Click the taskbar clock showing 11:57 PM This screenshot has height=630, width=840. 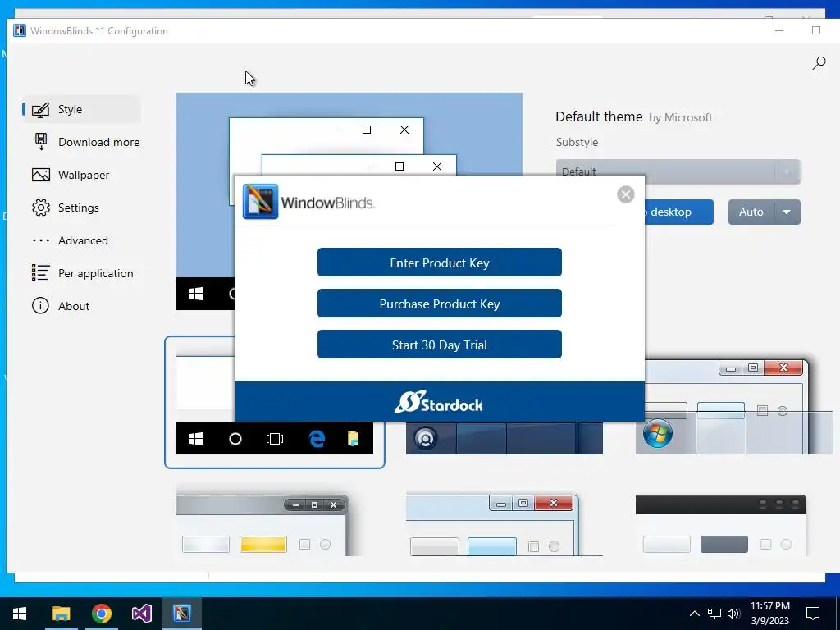tap(769, 614)
